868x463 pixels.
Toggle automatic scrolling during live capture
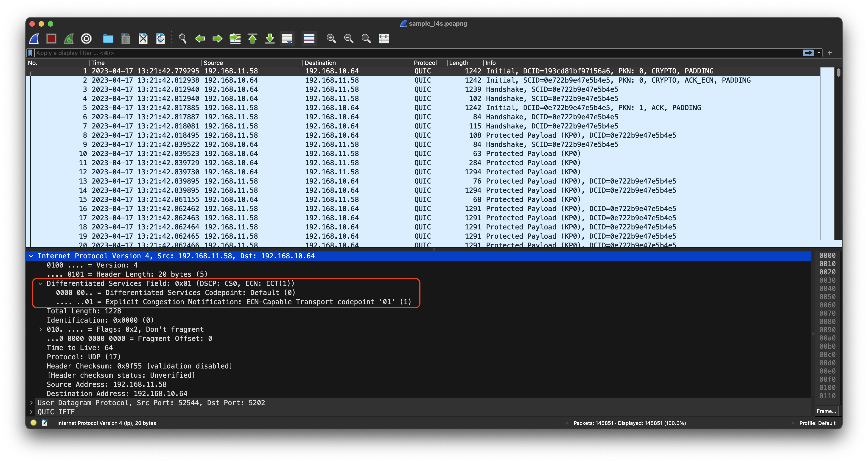pyautogui.click(x=287, y=38)
